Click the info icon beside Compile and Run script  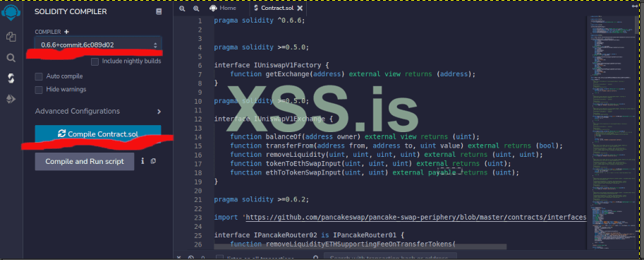[x=142, y=161]
